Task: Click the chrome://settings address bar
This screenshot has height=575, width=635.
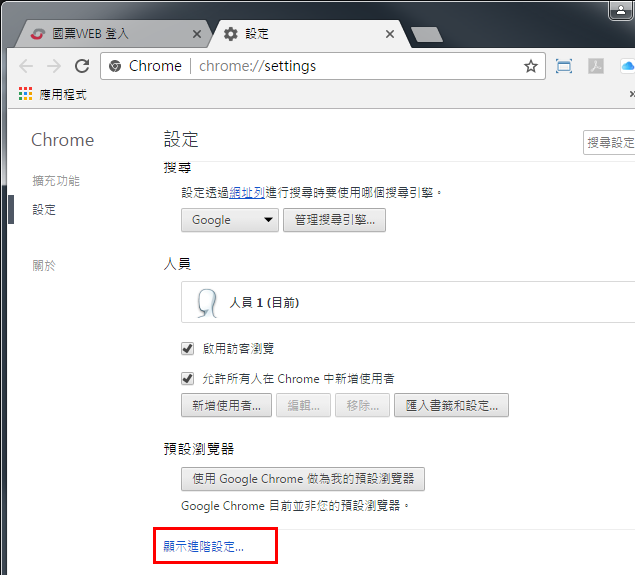Action: point(323,66)
